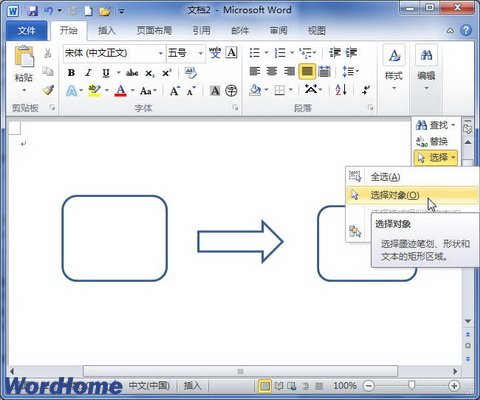Open the 文件 File tab

point(27,31)
